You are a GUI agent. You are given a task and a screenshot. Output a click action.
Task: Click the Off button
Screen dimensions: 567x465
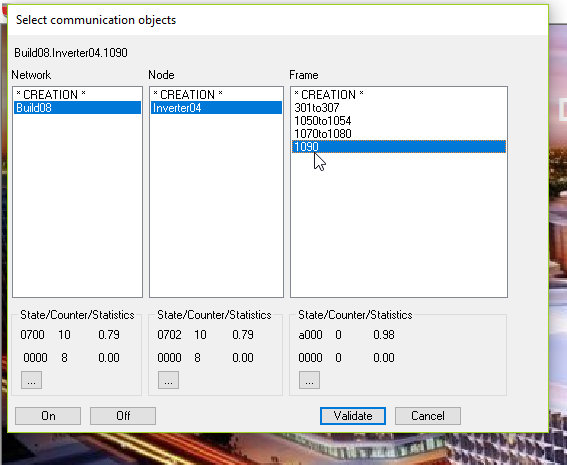click(x=123, y=416)
